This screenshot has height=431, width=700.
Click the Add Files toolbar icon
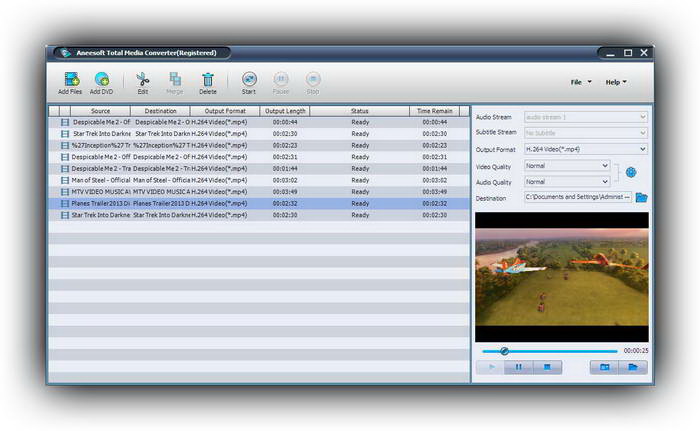click(x=71, y=80)
